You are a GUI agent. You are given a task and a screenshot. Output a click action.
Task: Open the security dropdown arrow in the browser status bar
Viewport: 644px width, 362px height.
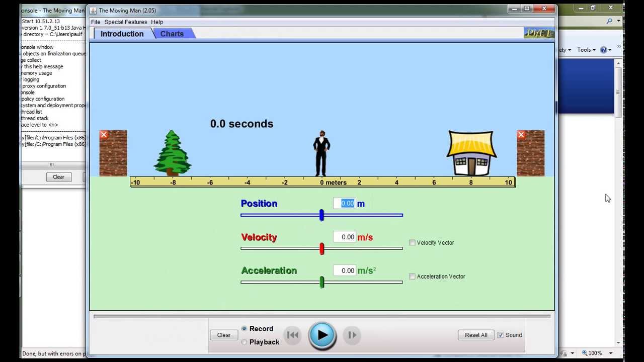(x=572, y=353)
